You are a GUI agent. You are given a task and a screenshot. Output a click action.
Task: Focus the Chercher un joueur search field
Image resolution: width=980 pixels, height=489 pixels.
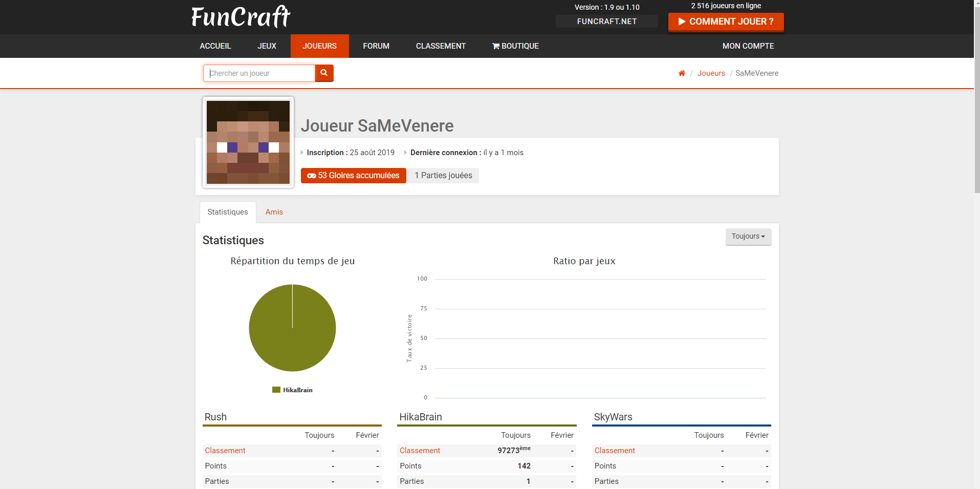pos(259,73)
